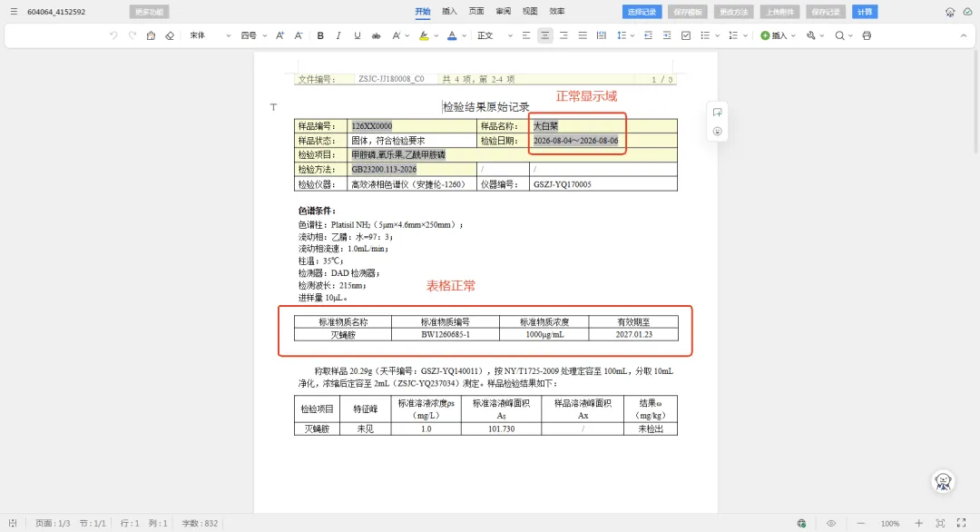This screenshot has height=532, width=980.
Task: Click the 100% zoom level
Action: 890,523
